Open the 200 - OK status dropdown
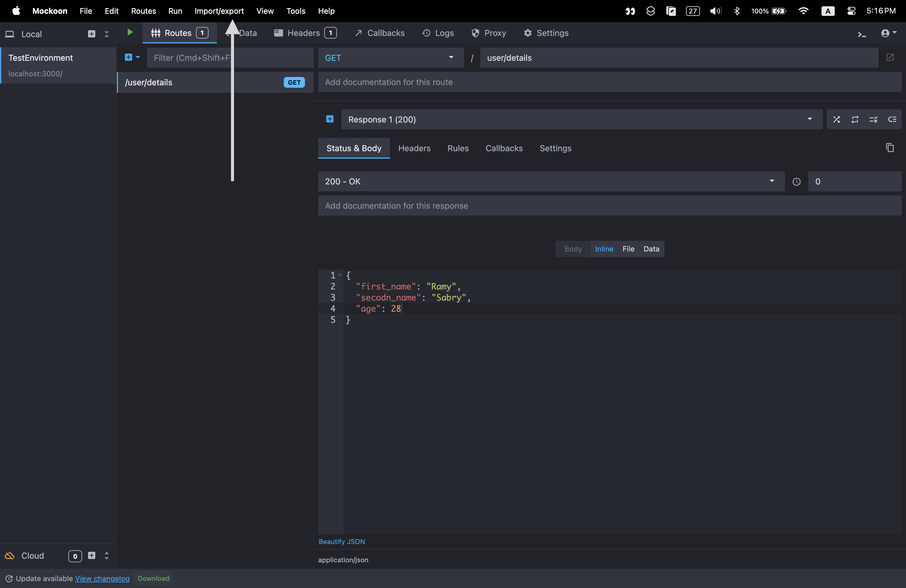906x588 pixels. tap(551, 181)
